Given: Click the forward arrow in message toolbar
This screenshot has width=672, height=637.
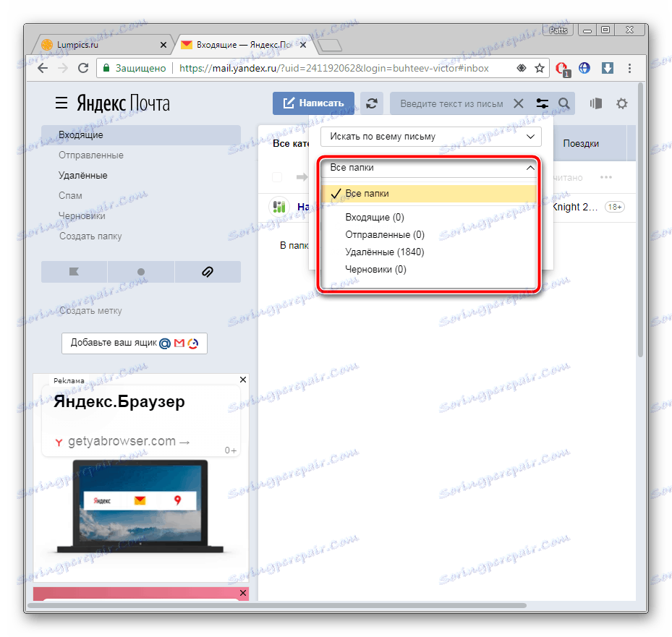Looking at the screenshot, I should point(302,177).
